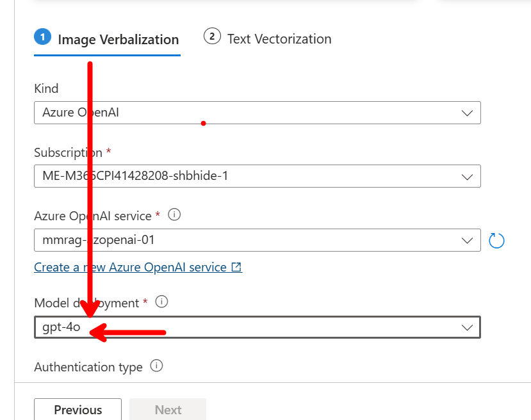Viewport: 531px width, 420px height.
Task: Click the step 2 circle icon
Action: coord(212,36)
